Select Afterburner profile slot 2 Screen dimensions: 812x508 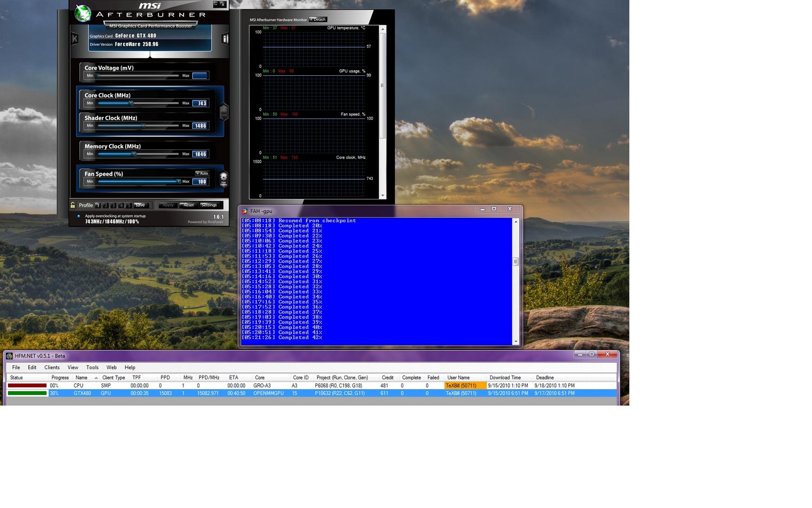point(105,205)
